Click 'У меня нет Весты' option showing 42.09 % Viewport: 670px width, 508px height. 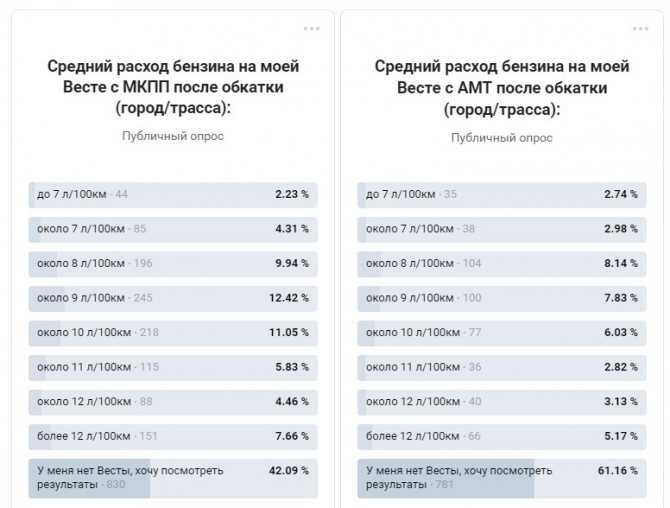coord(173,479)
